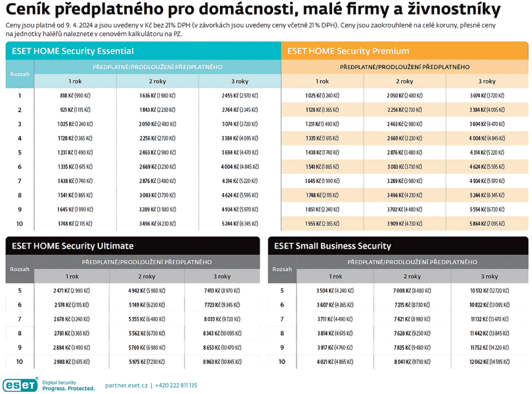The image size is (532, 394).
Task: Select Premium 9-device price '1 851 Kč (2 240 Kč)'
Action: coord(322,209)
